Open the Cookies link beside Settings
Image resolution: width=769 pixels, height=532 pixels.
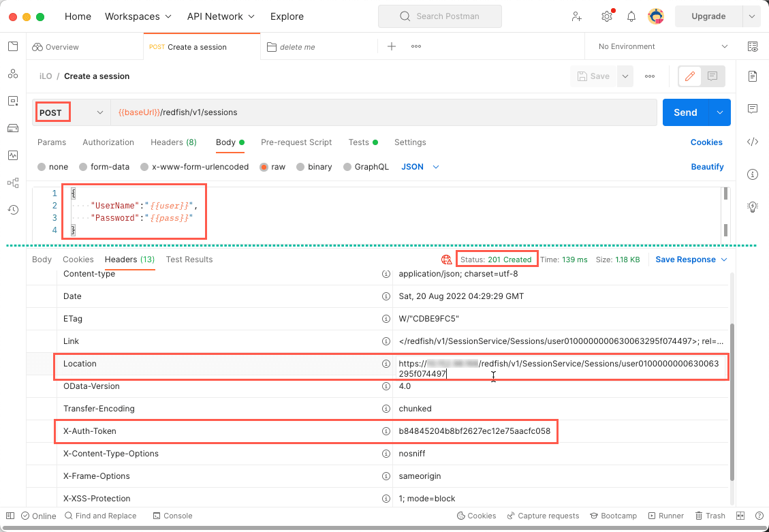(x=706, y=142)
